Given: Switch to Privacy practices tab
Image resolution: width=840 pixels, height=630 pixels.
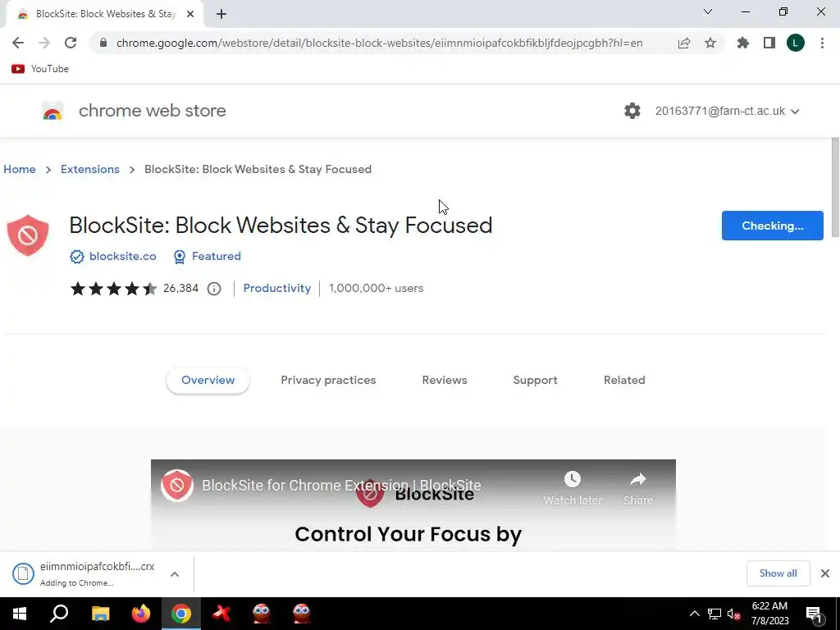Looking at the screenshot, I should (328, 380).
